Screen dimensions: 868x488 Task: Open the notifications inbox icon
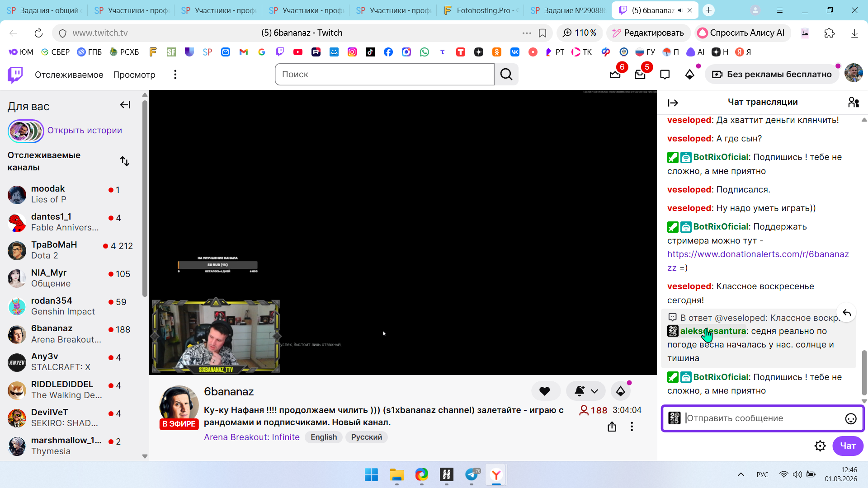(x=640, y=75)
